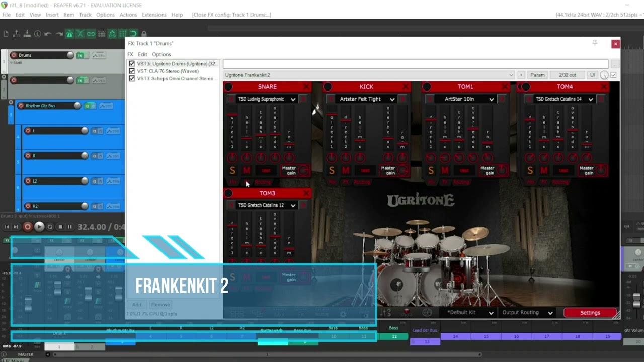This screenshot has width=644, height=362.
Task: Click the UI button
Action: point(592,75)
